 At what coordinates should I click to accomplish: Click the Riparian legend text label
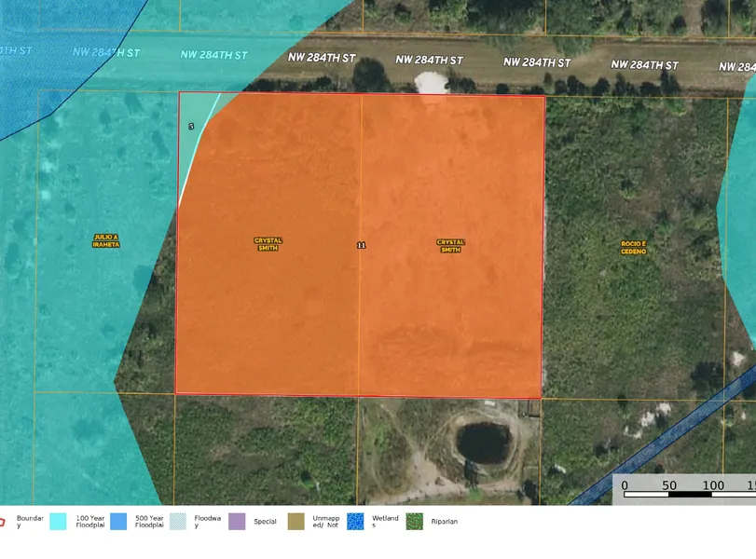coord(444,522)
